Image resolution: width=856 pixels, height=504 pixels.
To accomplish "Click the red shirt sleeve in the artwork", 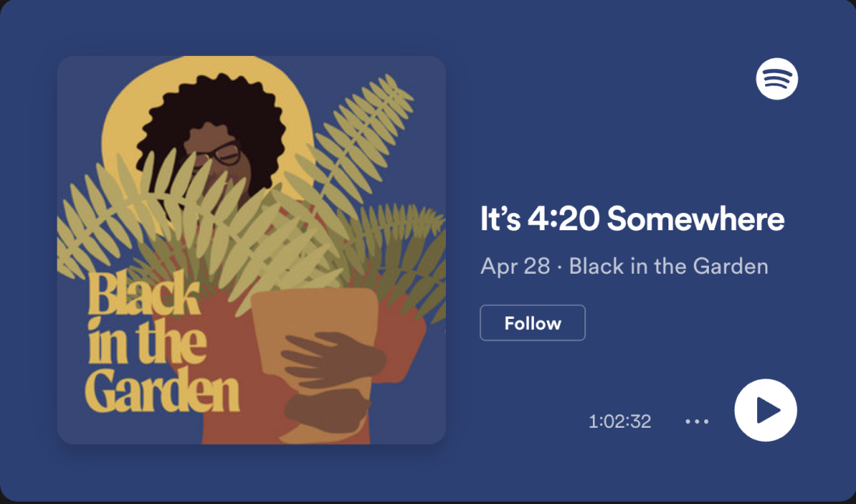I will pyautogui.click(x=403, y=344).
